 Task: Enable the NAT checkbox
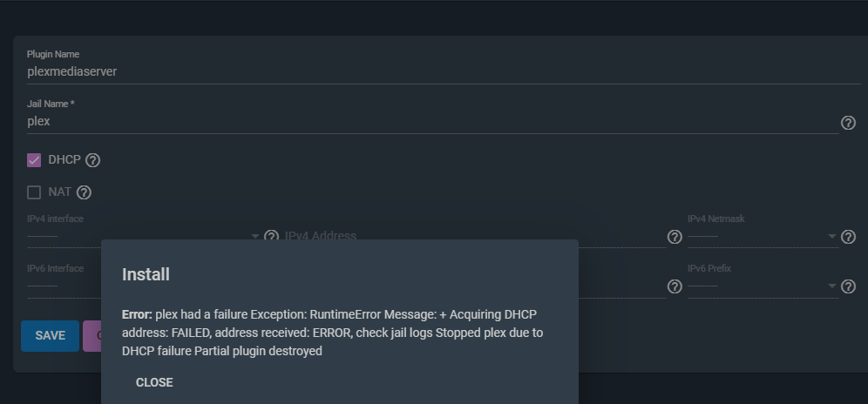[34, 192]
